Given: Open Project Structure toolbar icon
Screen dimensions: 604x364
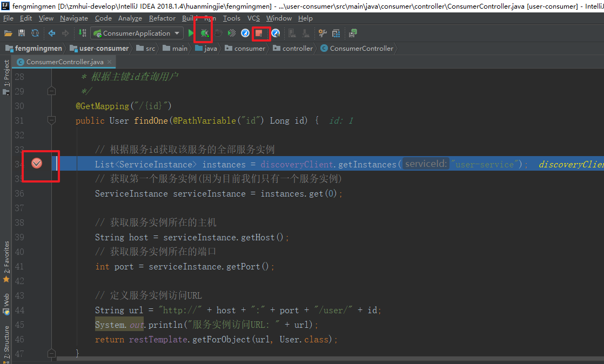Looking at the screenshot, I should pos(336,33).
